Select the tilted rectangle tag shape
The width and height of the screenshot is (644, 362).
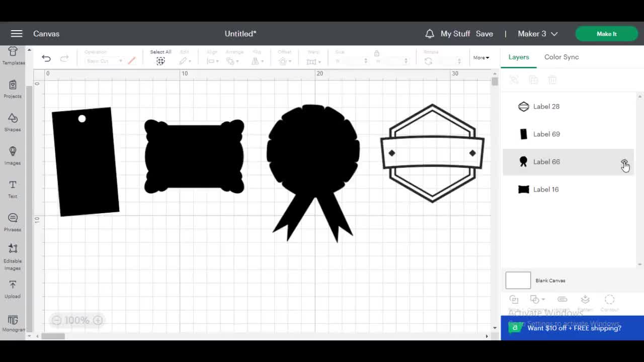[86, 162]
